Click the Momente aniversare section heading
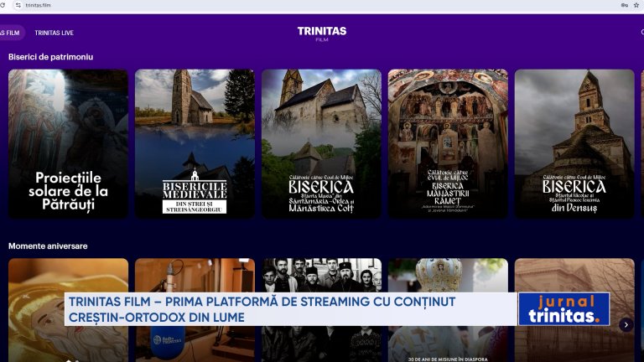The height and width of the screenshot is (362, 644). point(48,246)
